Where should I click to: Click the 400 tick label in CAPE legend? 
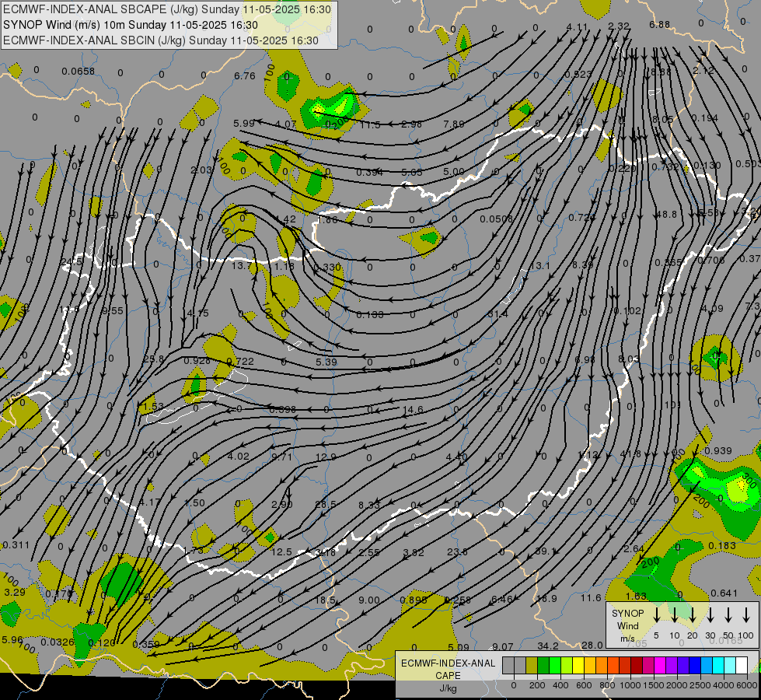[560, 685]
